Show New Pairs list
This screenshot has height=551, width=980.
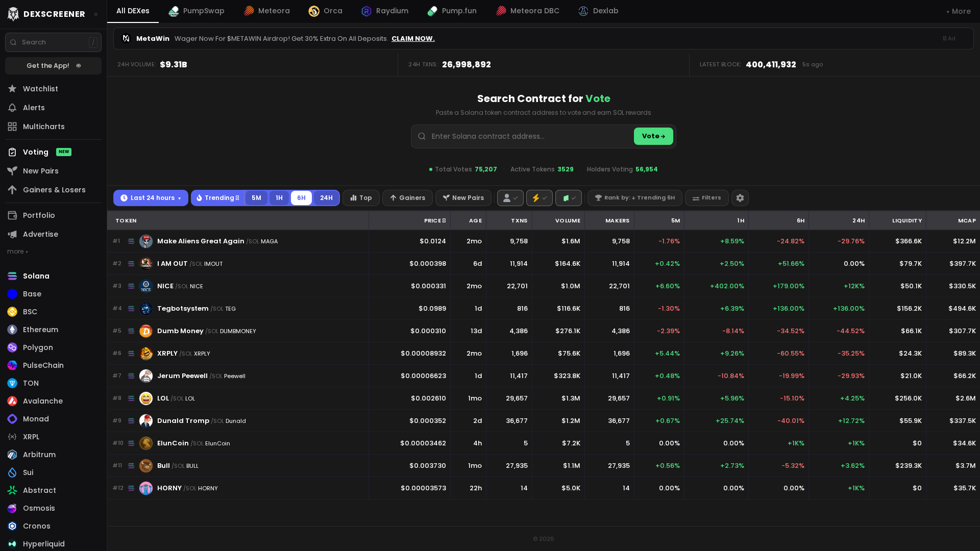point(463,198)
